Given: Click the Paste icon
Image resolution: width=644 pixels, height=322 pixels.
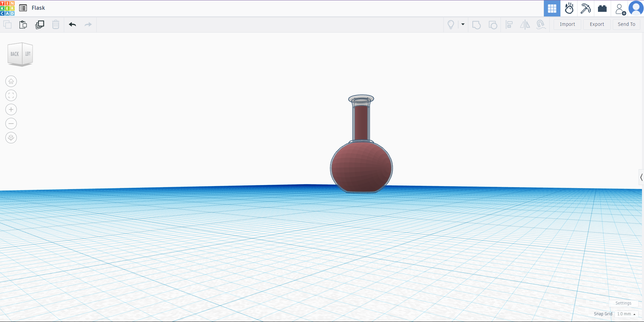Looking at the screenshot, I should (23, 25).
